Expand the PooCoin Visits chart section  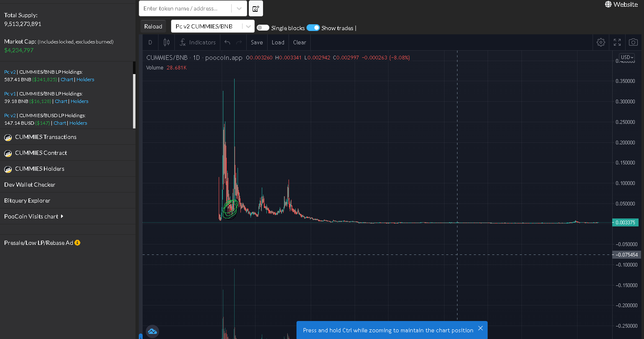33,216
